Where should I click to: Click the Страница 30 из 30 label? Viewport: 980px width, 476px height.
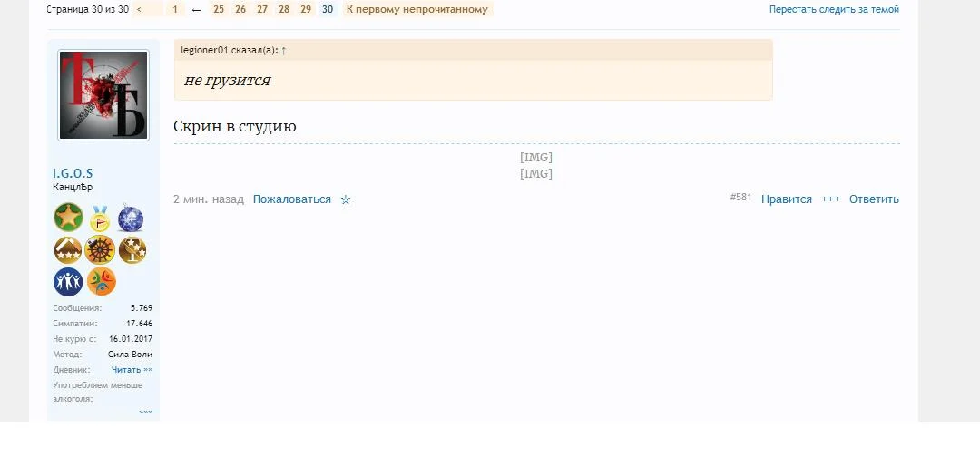coord(87,9)
